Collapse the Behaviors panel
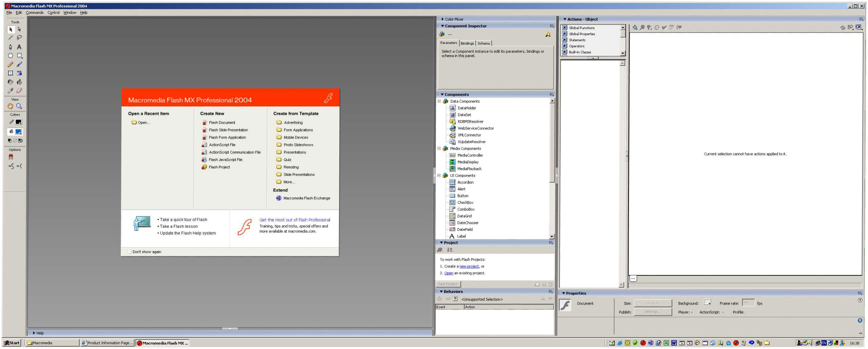Viewport: 868px width, 349px height. coord(441,292)
